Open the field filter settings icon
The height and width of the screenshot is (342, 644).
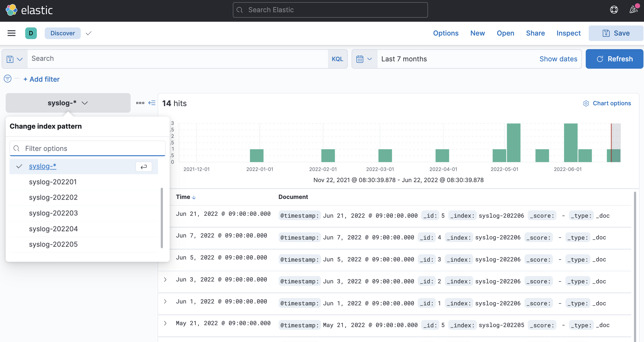[8, 78]
